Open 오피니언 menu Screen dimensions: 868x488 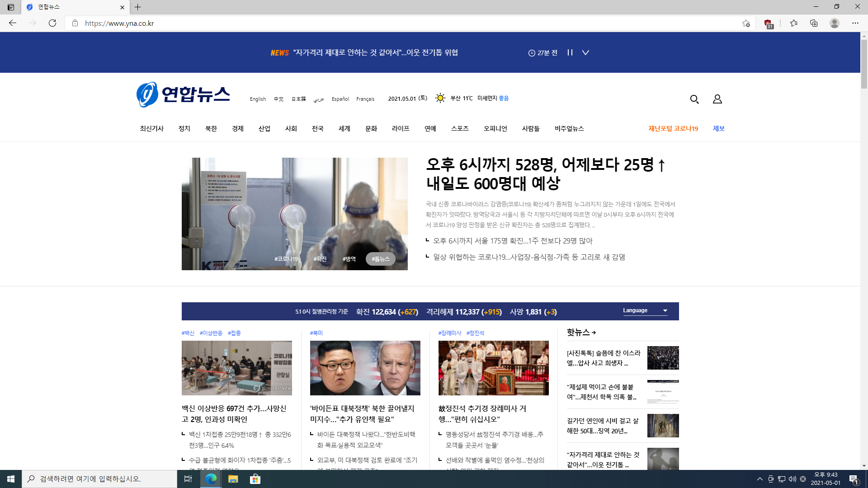click(495, 129)
